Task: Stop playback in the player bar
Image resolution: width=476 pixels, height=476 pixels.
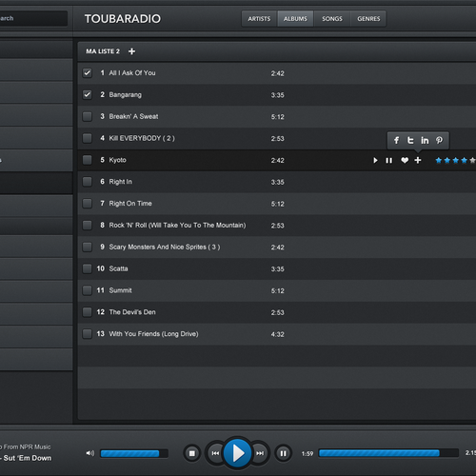Action: [191, 453]
